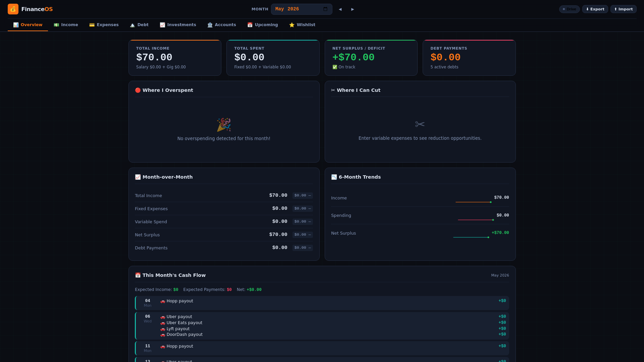
Task: Toggle the Drive sync status pill
Action: coord(569,9)
